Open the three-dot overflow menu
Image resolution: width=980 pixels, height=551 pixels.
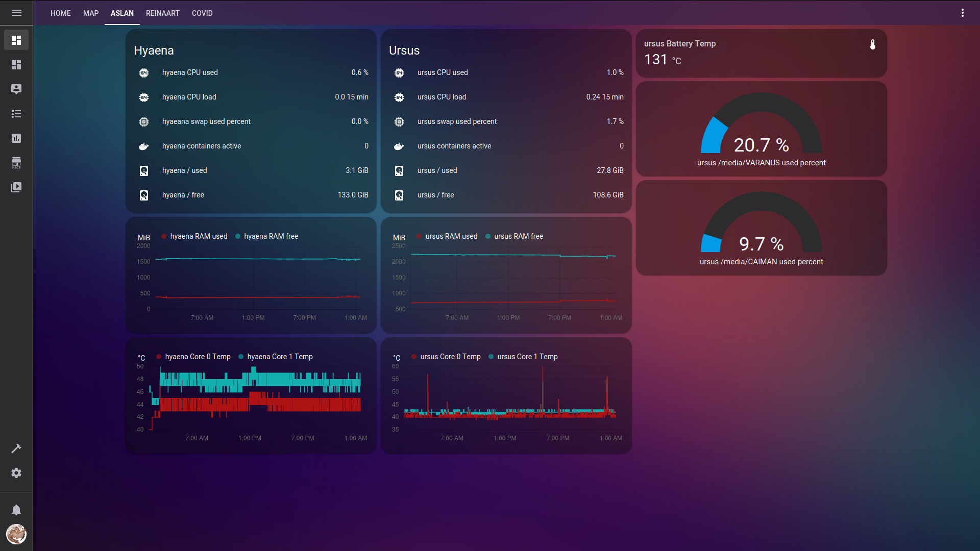click(963, 13)
